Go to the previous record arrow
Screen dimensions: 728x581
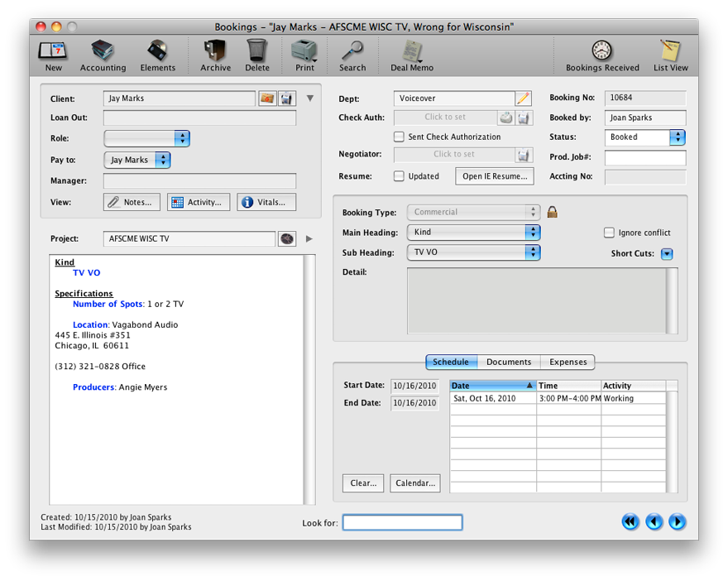654,522
